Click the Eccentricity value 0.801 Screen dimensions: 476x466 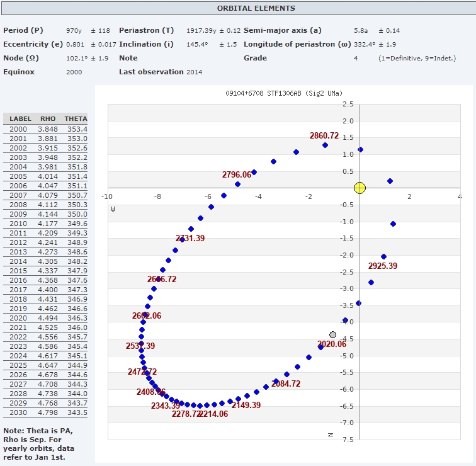coord(76,44)
